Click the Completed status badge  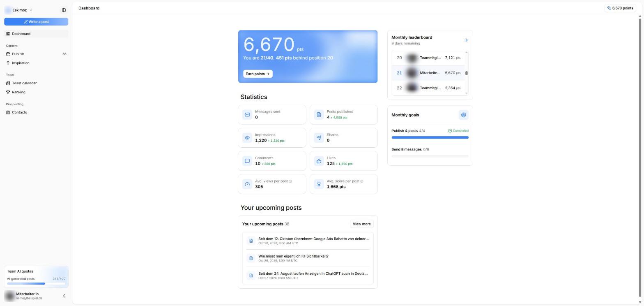pyautogui.click(x=458, y=131)
